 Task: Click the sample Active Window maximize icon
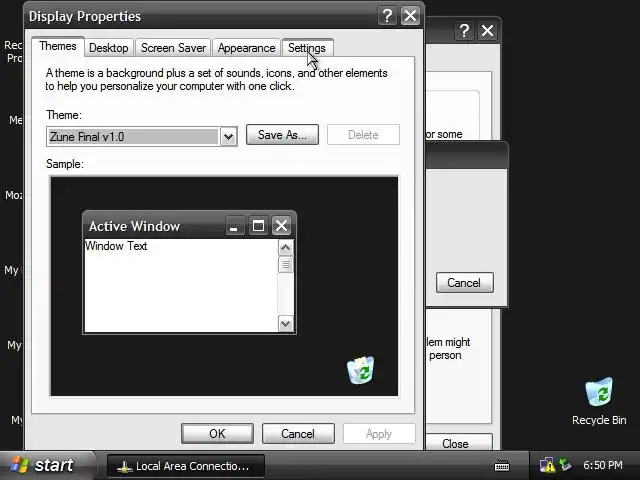(258, 226)
